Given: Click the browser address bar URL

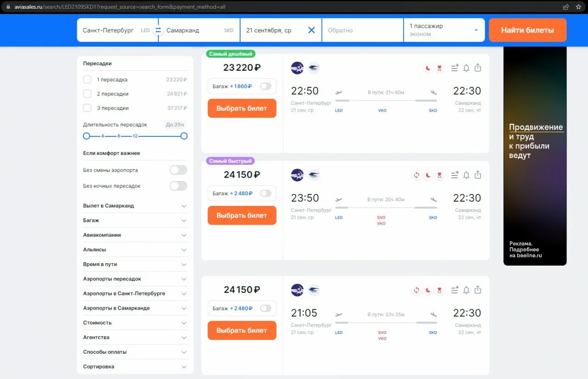Looking at the screenshot, I should click(119, 7).
